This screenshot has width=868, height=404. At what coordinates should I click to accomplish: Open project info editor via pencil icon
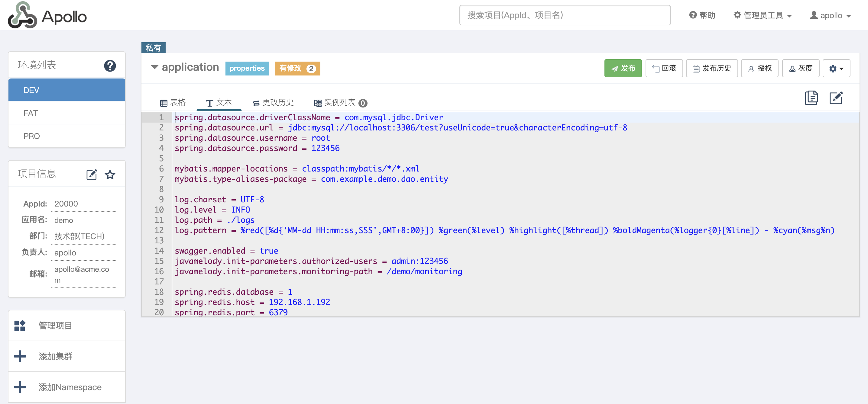click(x=91, y=175)
